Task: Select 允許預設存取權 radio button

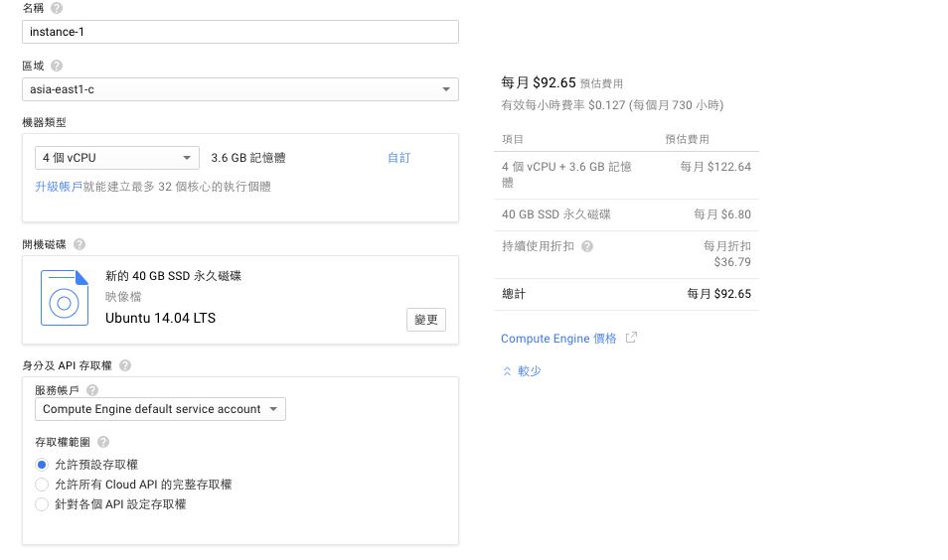Action: coord(42,465)
